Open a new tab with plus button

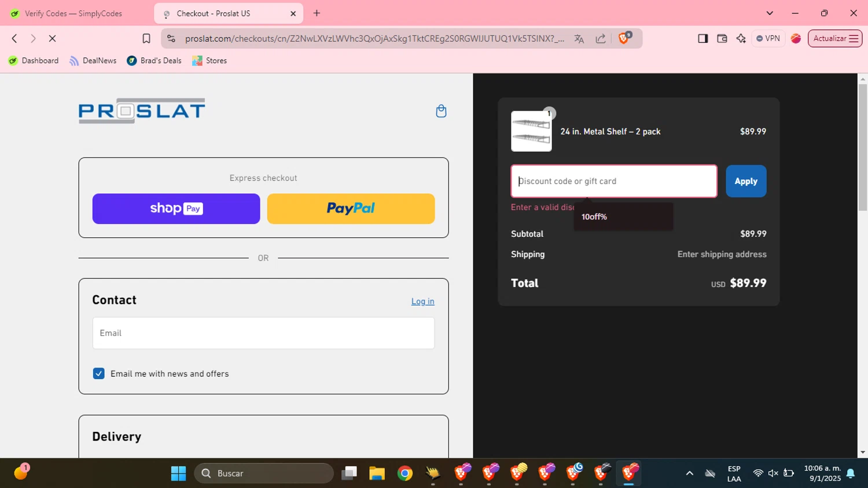pos(317,13)
